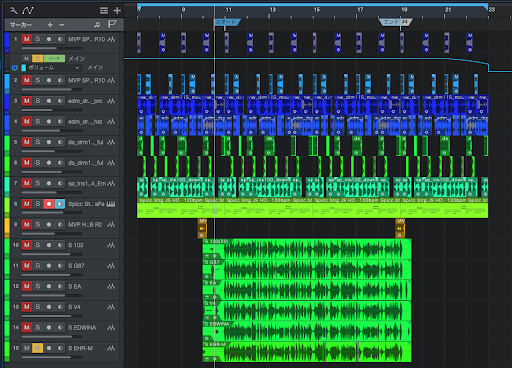Open the track settings wrench icon
The width and height of the screenshot is (512, 368).
pyautogui.click(x=14, y=11)
